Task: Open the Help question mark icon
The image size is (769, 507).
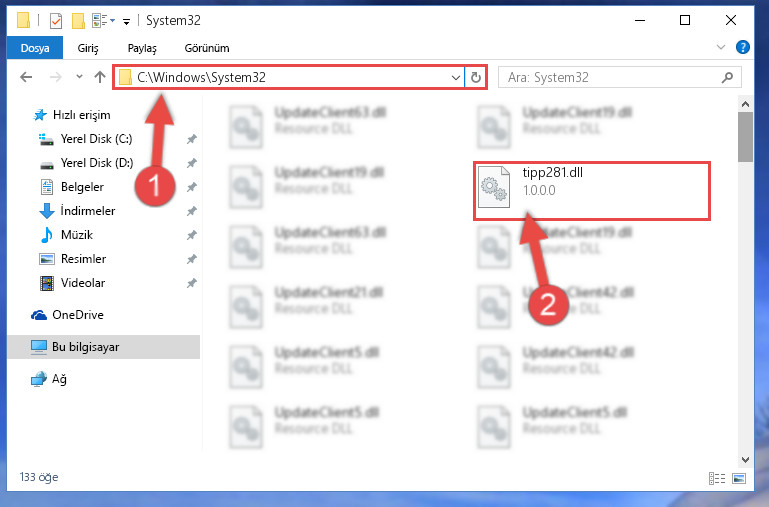Action: [743, 47]
